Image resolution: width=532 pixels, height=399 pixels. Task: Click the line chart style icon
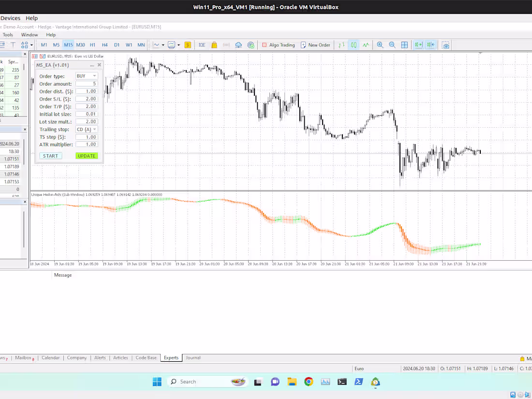(x=366, y=44)
